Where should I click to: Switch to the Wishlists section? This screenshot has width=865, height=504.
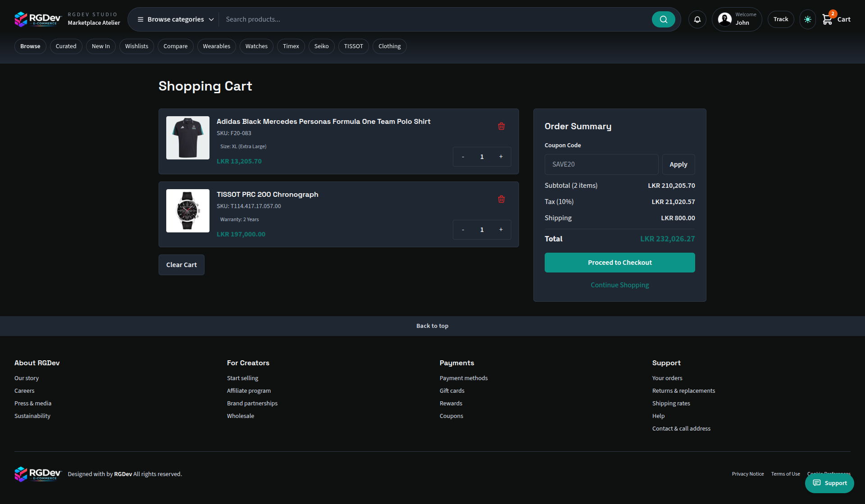point(137,46)
